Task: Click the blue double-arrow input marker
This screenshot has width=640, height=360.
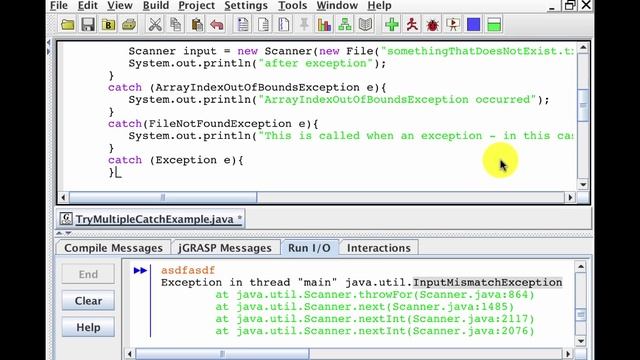Action: (x=140, y=270)
